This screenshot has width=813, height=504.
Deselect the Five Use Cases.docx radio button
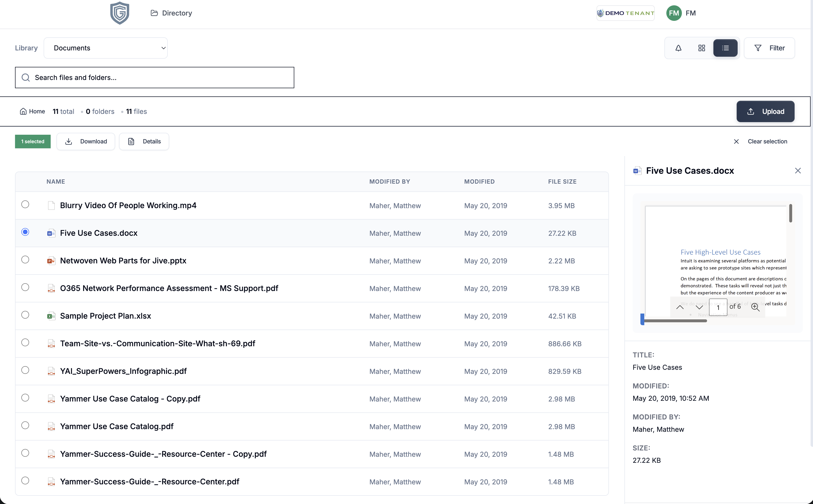[x=25, y=232]
